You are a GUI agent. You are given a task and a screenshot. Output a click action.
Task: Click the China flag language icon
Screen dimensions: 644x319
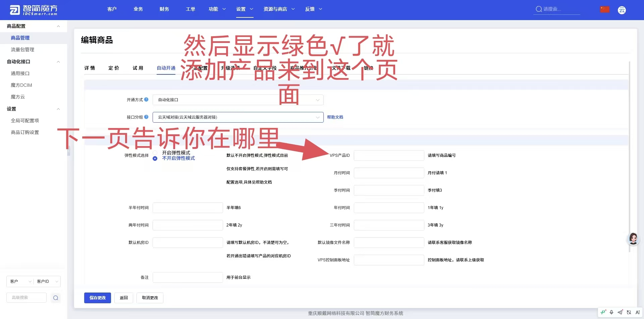click(605, 9)
